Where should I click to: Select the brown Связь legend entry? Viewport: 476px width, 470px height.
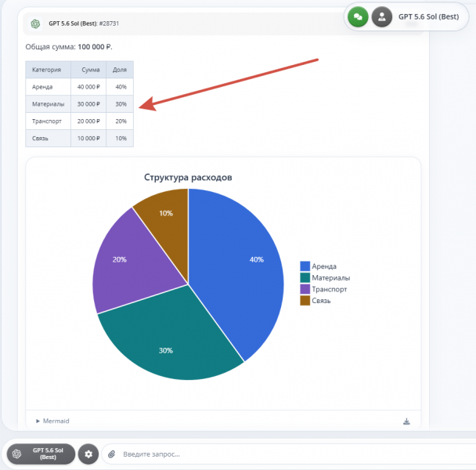pos(316,301)
